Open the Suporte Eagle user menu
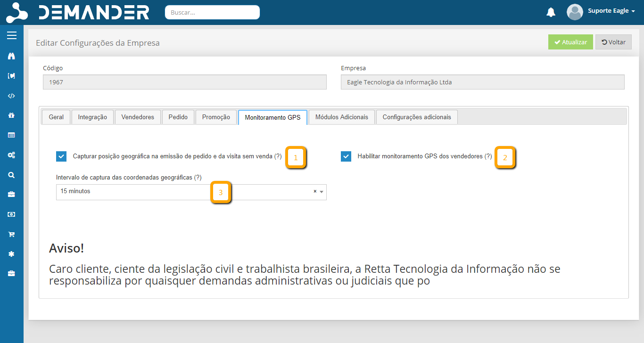Screen dimensions: 644x343 pos(611,11)
